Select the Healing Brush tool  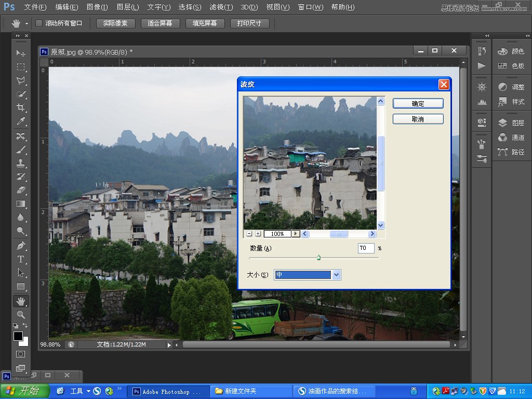21,137
